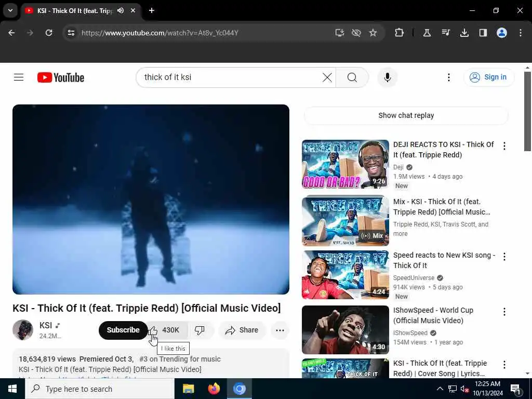This screenshot has width=532, height=399.
Task: Click the page vertical scrollbar
Action: click(x=527, y=111)
